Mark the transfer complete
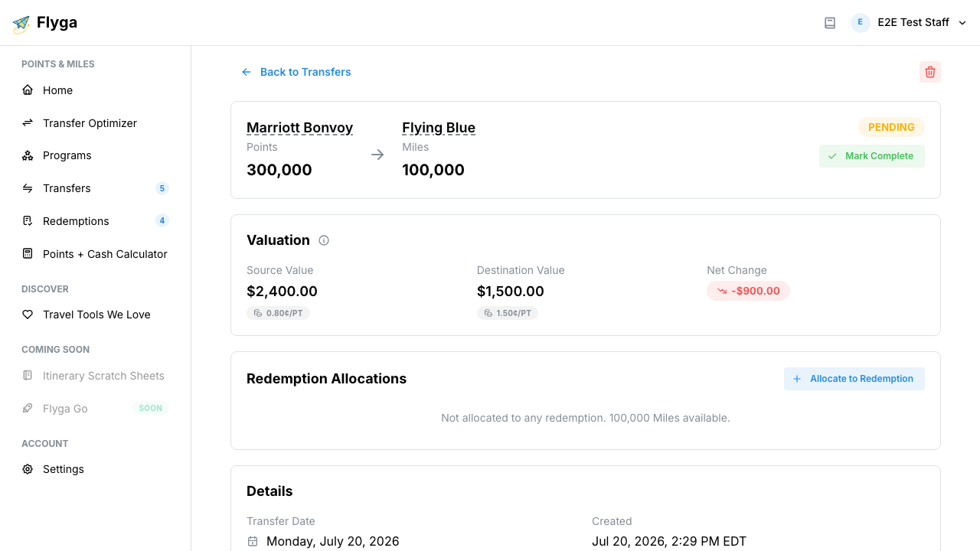Screen dimensions: 980x551 point(872,156)
